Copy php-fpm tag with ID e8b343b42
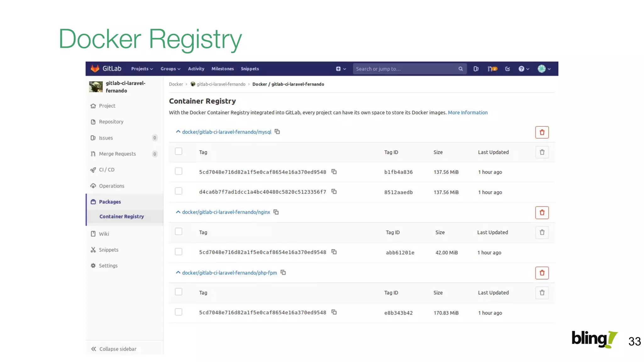This screenshot has width=644, height=362. (x=334, y=312)
